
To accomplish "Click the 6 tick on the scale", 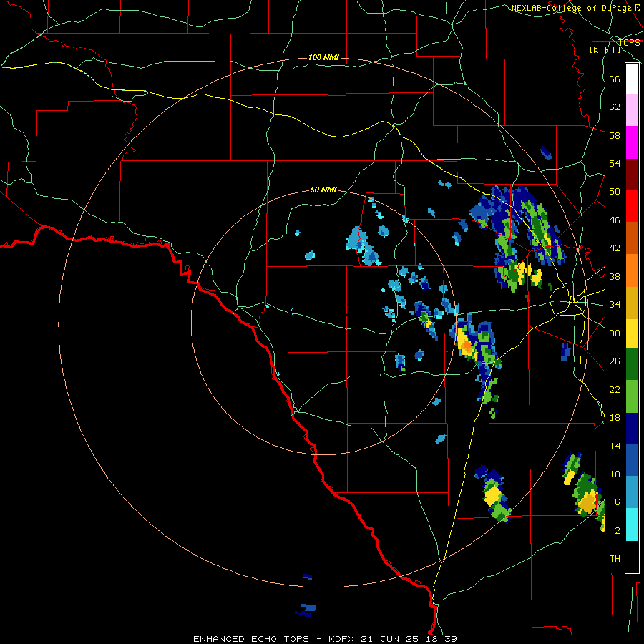I will pyautogui.click(x=617, y=502).
